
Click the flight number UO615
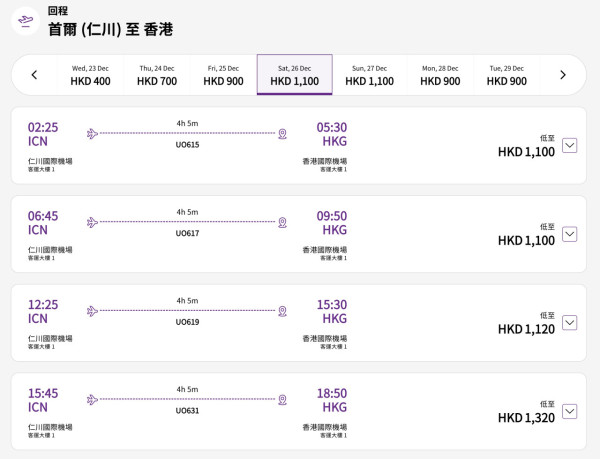188,145
